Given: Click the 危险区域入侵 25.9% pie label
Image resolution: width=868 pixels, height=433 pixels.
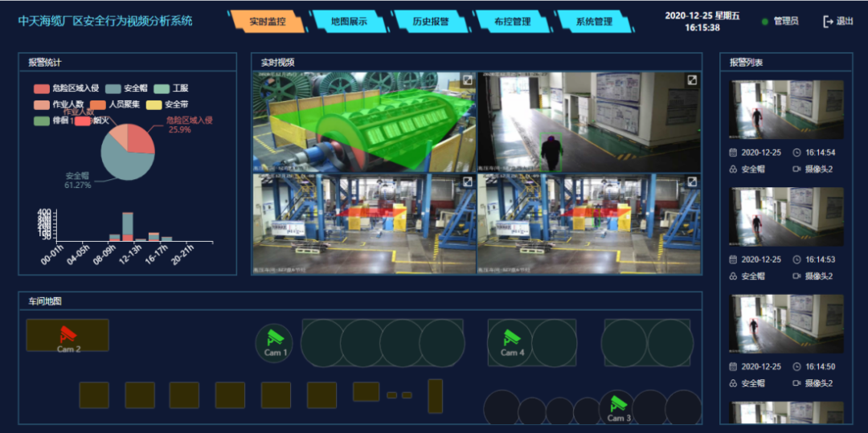Looking at the screenshot, I should tap(190, 125).
